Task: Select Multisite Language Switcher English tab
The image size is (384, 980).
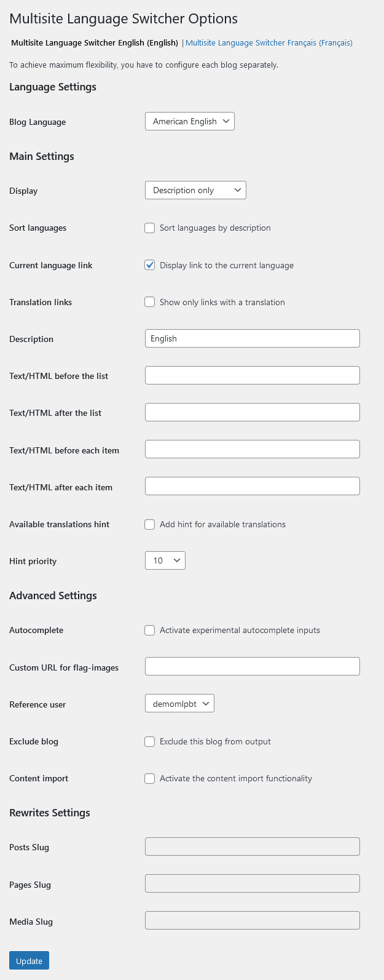Action: (x=95, y=43)
